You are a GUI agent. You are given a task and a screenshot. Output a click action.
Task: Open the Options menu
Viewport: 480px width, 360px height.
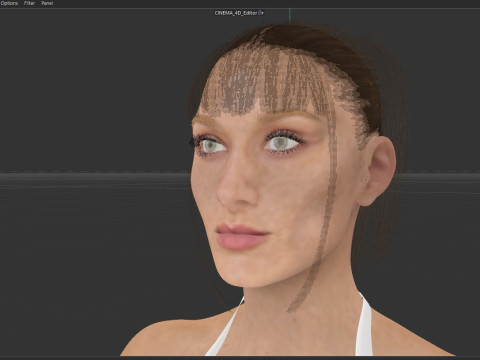click(x=9, y=3)
